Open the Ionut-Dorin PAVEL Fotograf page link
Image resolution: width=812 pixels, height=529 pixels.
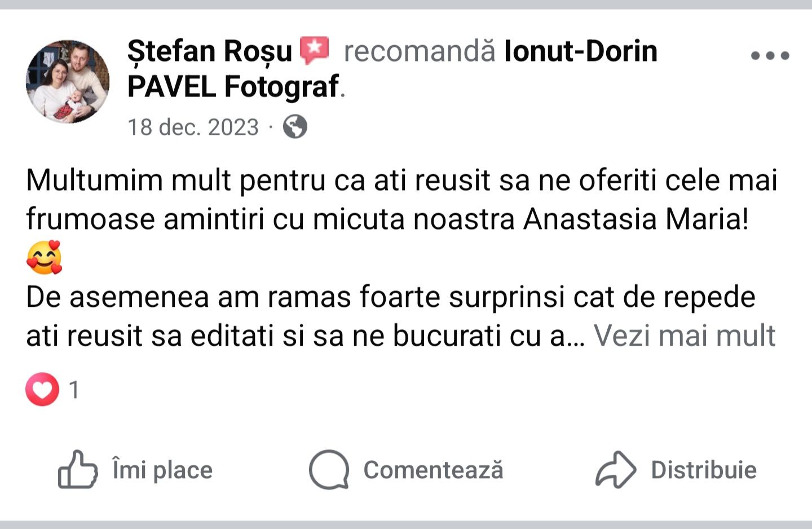pyautogui.click(x=580, y=51)
